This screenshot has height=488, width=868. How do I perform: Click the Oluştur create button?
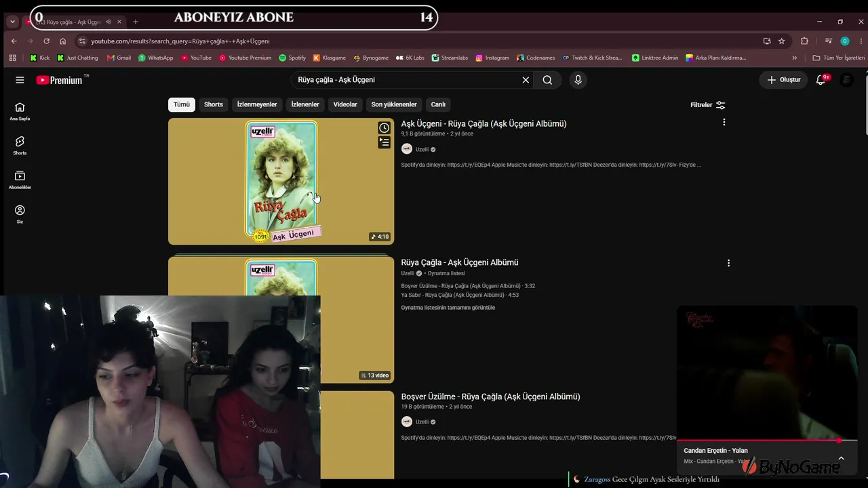click(x=784, y=80)
